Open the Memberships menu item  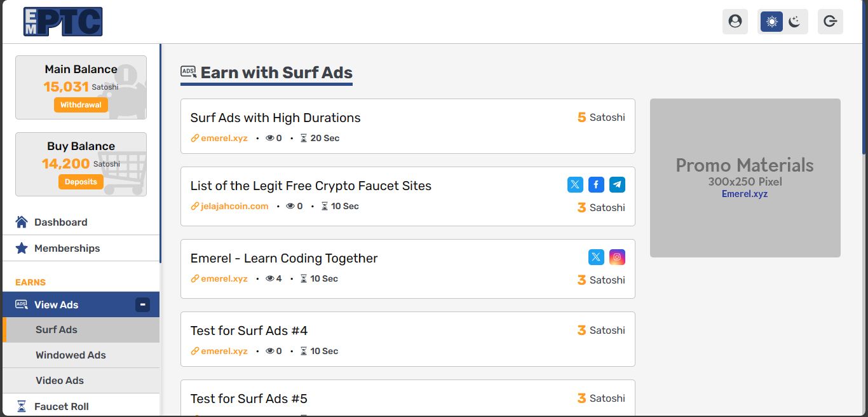[67, 249]
